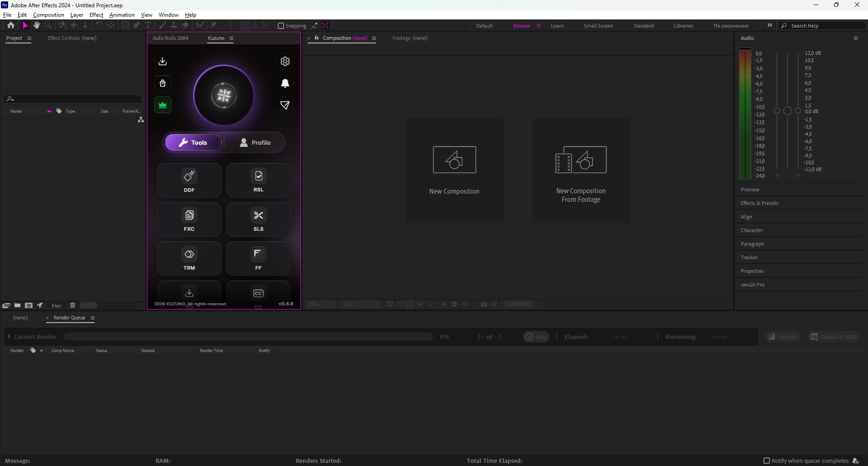
Task: Select the Selection (arrow) tool
Action: point(25,25)
